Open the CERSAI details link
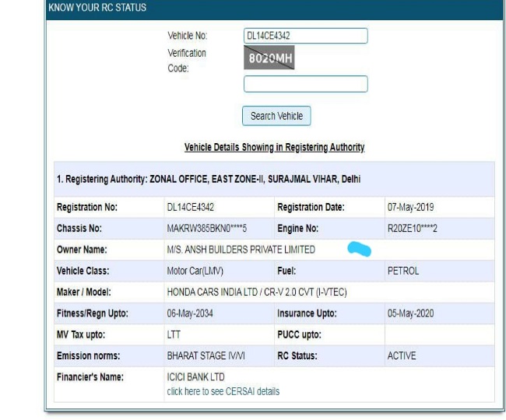The width and height of the screenshot is (506, 420). tap(223, 391)
